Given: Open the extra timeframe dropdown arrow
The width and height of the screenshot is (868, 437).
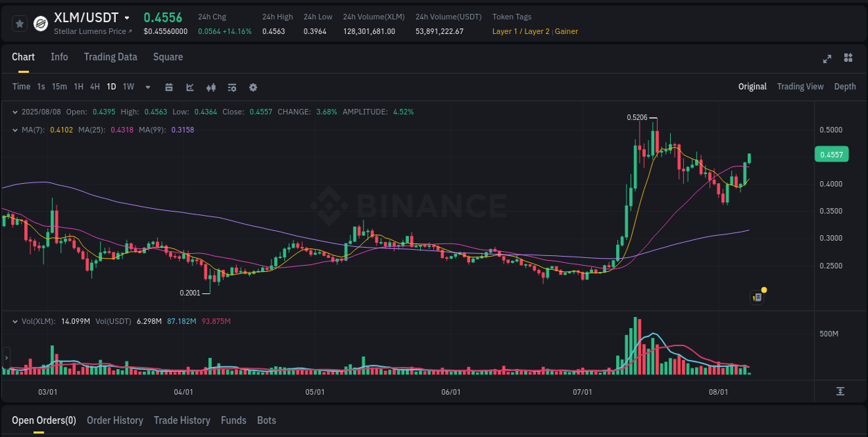Looking at the screenshot, I should click(x=147, y=87).
